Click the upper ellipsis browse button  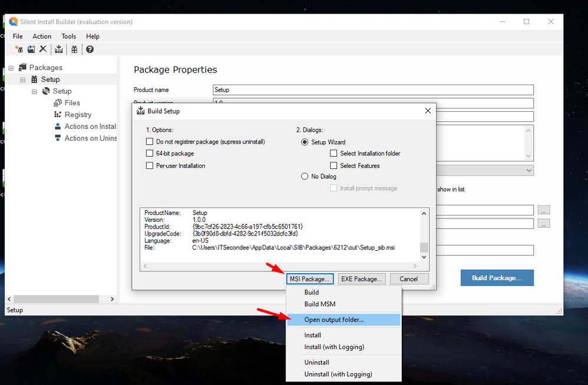pyautogui.click(x=543, y=210)
